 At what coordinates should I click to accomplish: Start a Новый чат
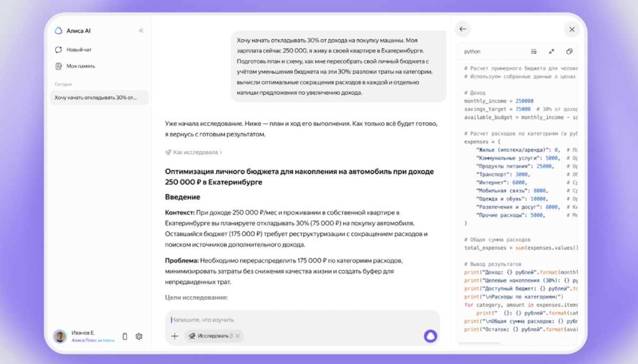tap(79, 50)
